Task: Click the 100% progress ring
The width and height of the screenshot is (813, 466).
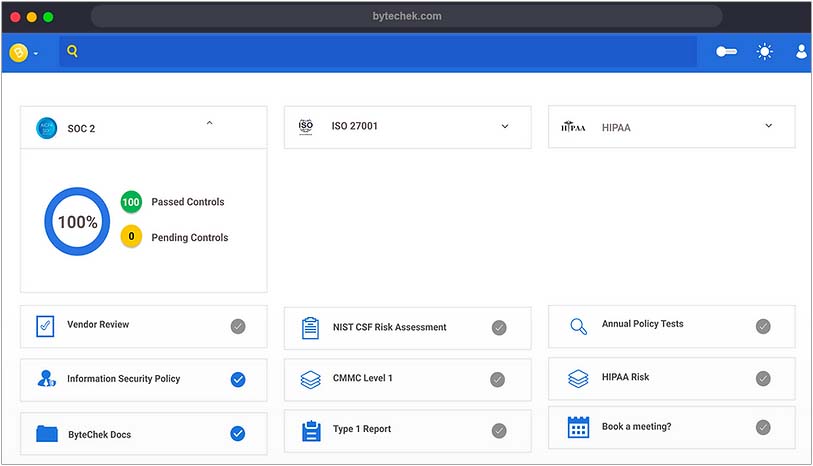Action: [77, 221]
